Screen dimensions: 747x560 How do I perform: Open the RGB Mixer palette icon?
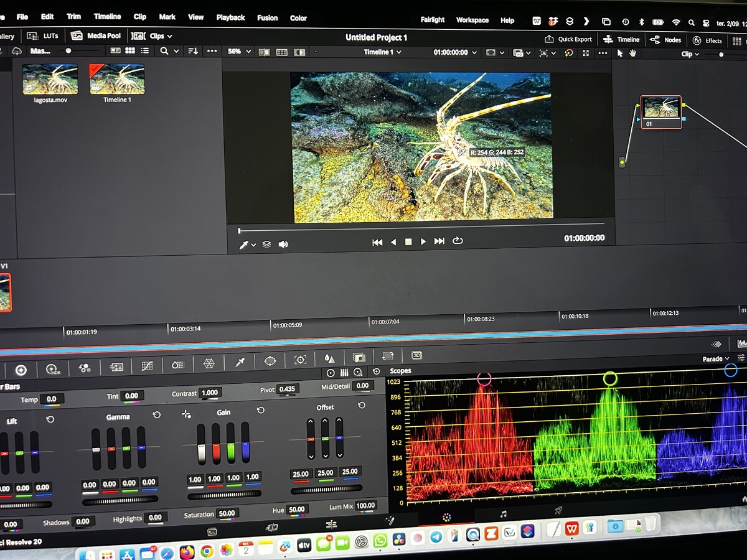[x=85, y=368]
